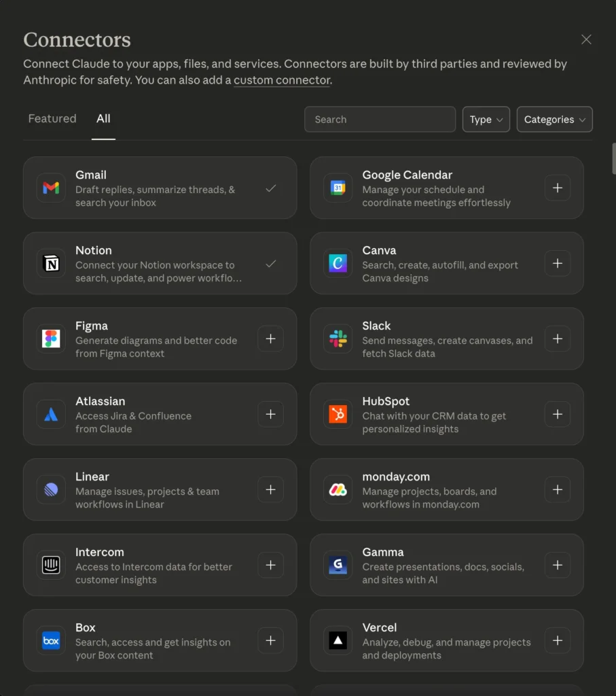Click the Canva logo icon
Screen dimensions: 616x696
(338, 264)
